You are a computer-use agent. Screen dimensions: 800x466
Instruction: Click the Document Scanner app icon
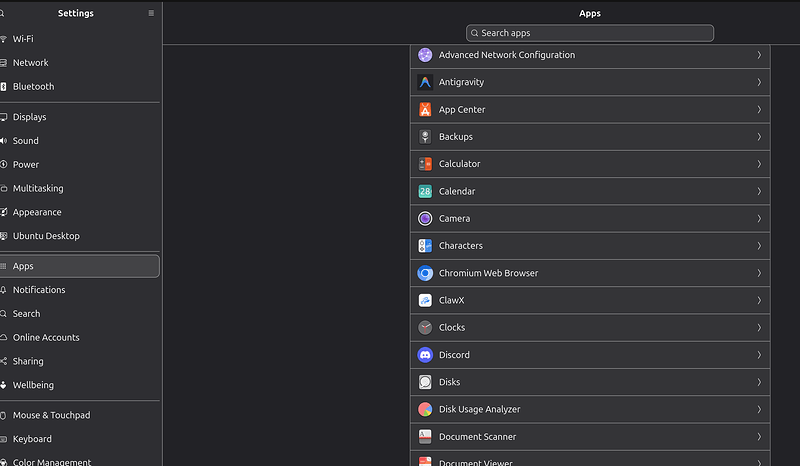pos(425,436)
